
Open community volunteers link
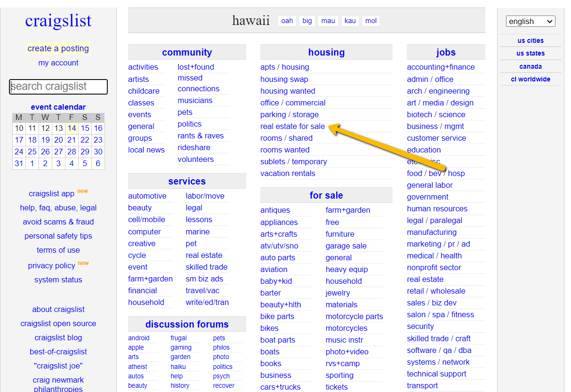tap(196, 159)
